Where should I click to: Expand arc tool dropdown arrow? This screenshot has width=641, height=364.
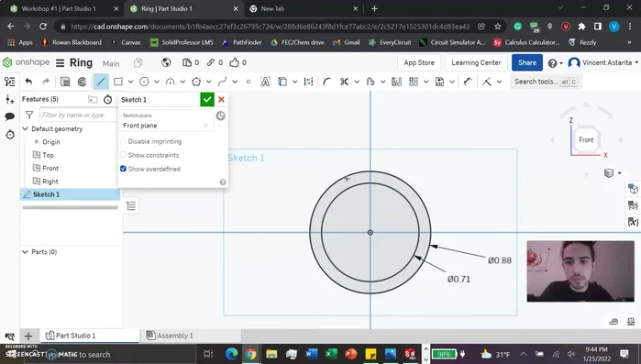[x=182, y=82]
